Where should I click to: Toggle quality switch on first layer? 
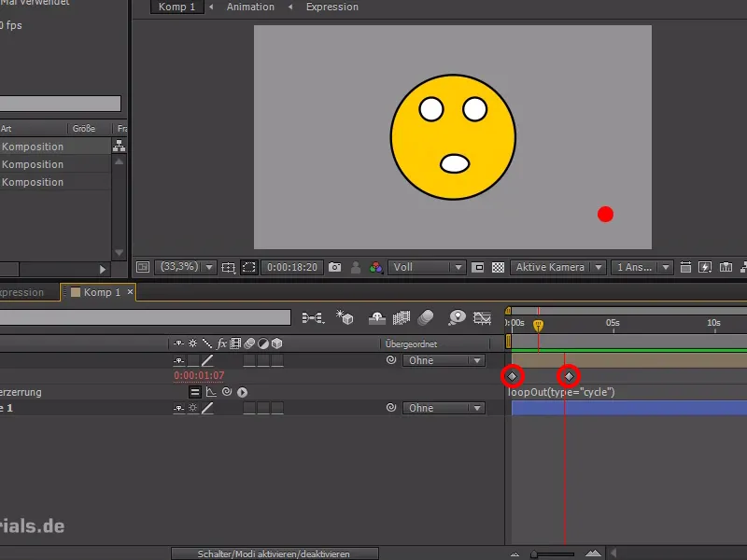207,360
